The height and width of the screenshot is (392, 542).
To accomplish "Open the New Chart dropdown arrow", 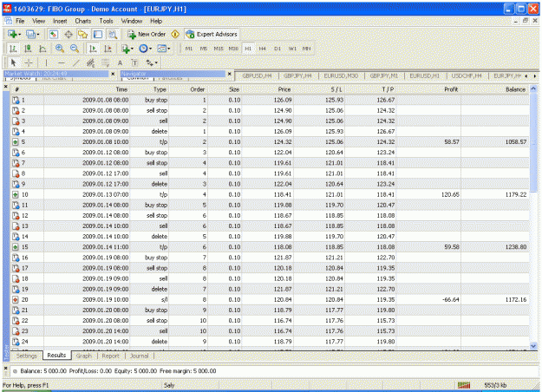I will pos(19,35).
